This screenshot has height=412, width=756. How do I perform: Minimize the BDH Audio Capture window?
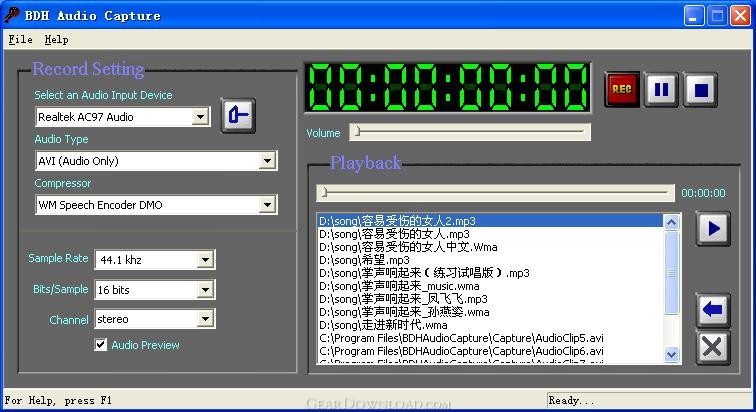coord(693,16)
